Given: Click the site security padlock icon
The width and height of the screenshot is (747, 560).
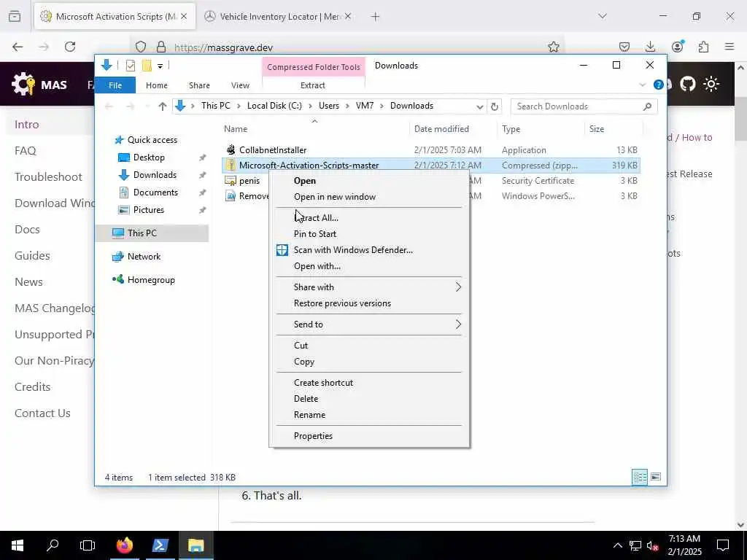Looking at the screenshot, I should pos(161,47).
